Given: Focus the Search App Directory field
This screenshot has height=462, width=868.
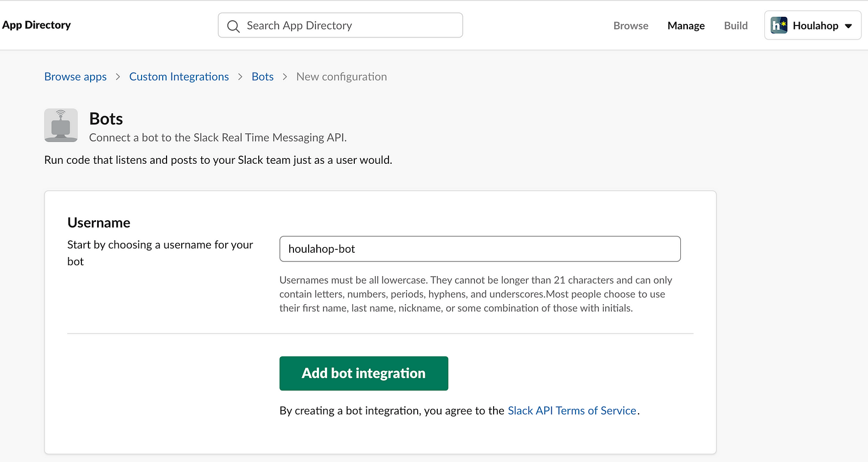Looking at the screenshot, I should 340,25.
